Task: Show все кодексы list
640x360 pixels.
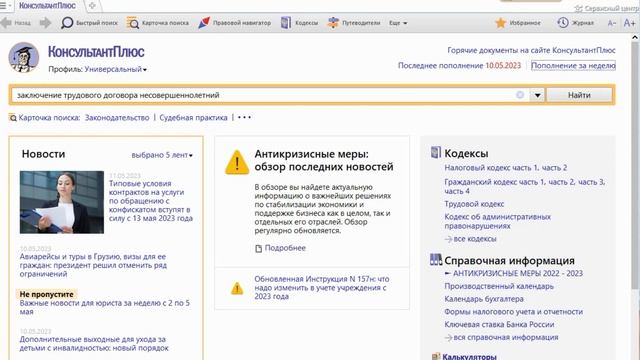Action: [471, 239]
